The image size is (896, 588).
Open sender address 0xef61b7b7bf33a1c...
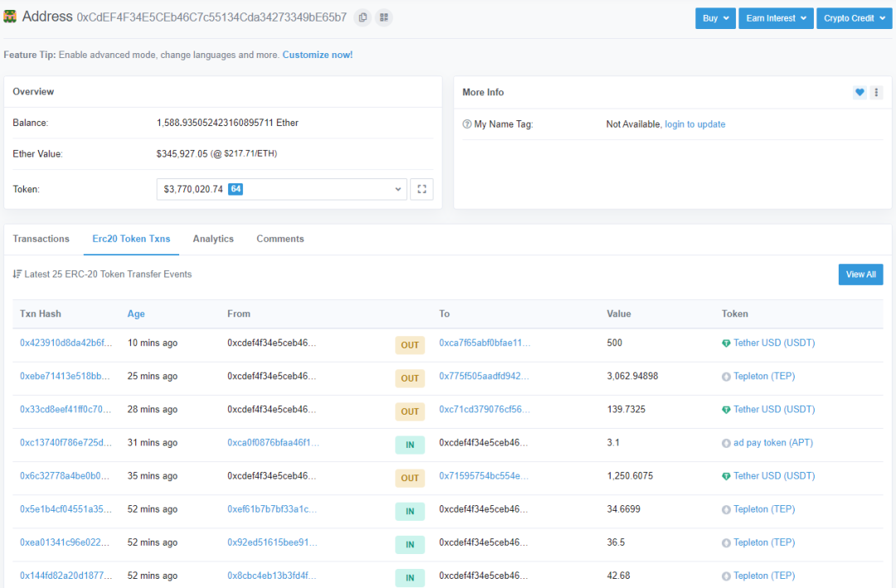tap(272, 508)
